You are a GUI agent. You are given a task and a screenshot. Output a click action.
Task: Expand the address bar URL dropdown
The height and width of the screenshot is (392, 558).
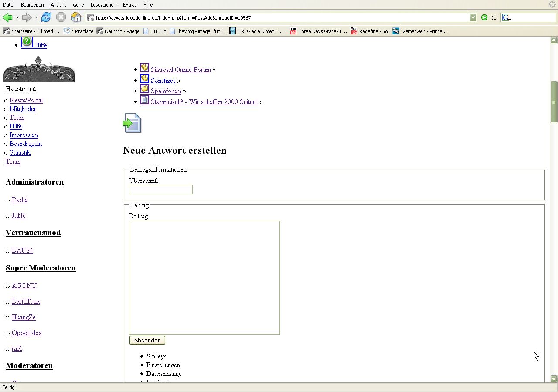point(473,17)
